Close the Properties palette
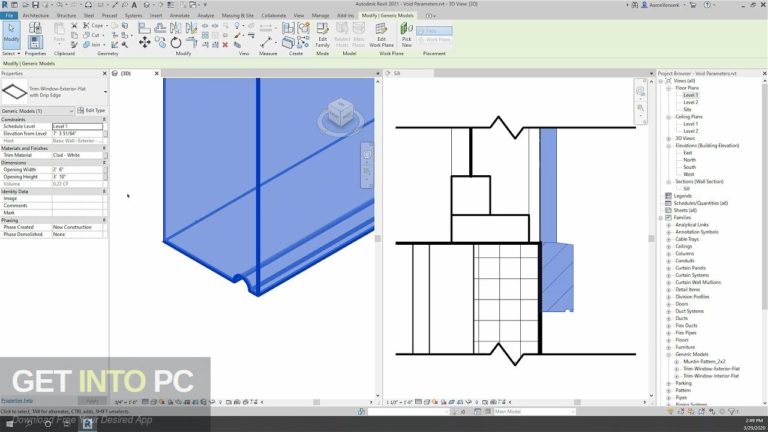 click(104, 73)
